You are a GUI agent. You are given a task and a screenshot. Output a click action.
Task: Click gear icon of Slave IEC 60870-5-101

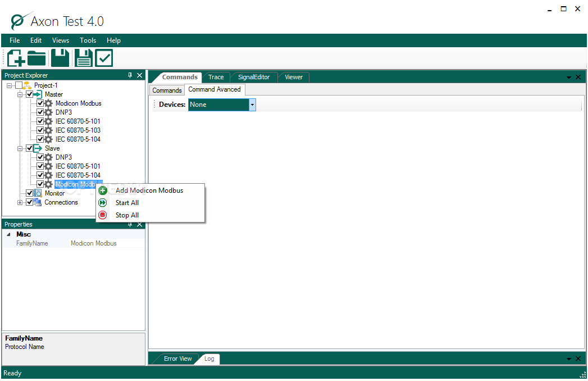point(48,166)
